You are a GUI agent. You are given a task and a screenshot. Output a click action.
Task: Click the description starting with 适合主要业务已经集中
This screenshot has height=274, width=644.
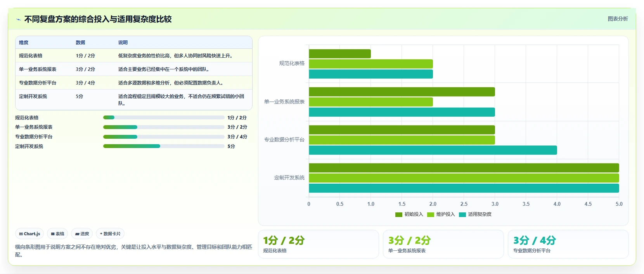pyautogui.click(x=164, y=69)
